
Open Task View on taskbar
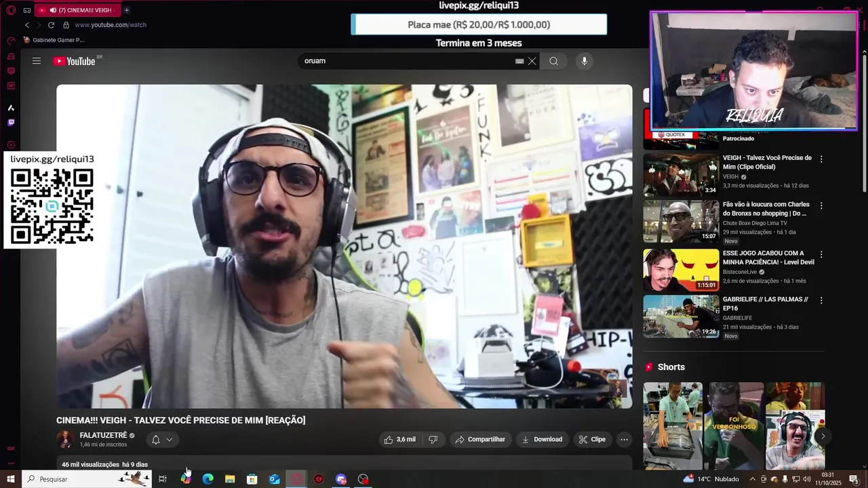(x=163, y=479)
